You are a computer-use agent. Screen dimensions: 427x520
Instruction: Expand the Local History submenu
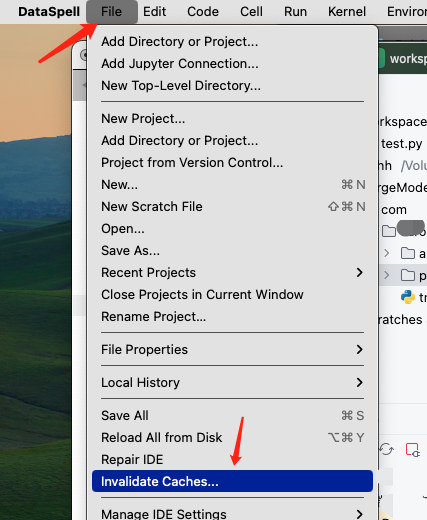(x=232, y=382)
